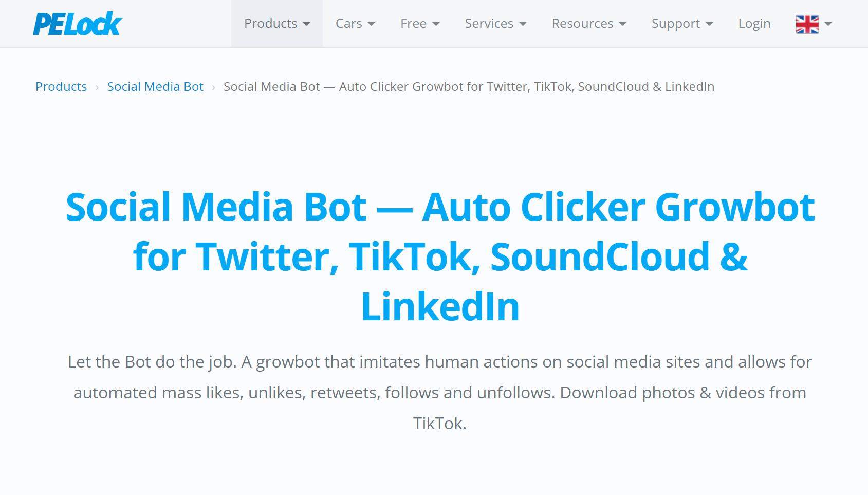The width and height of the screenshot is (868, 495).
Task: Click the Resources menu arrow icon
Action: (623, 24)
